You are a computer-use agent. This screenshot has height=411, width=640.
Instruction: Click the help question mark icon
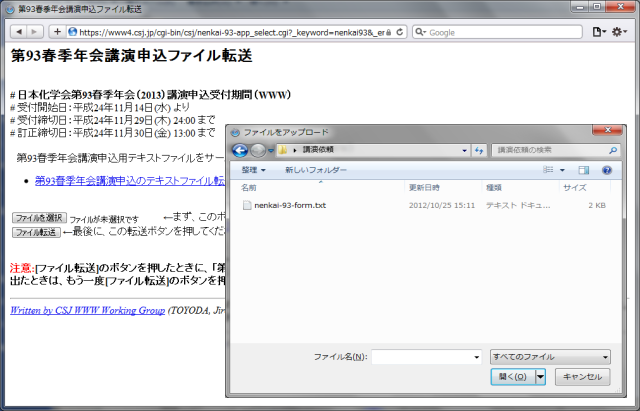(x=606, y=171)
